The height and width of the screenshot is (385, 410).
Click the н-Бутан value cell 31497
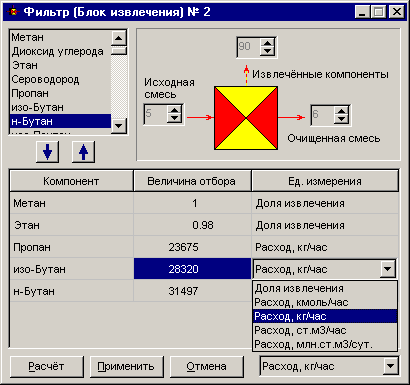point(192,291)
